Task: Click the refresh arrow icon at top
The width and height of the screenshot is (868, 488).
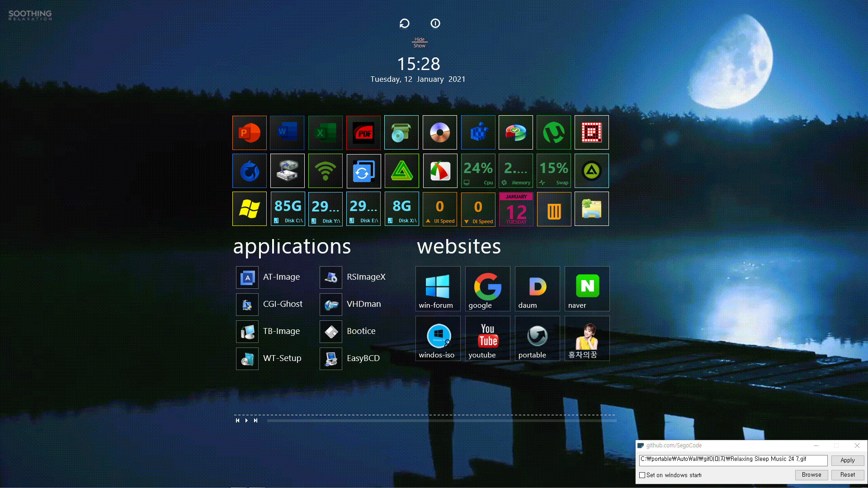Action: 405,23
